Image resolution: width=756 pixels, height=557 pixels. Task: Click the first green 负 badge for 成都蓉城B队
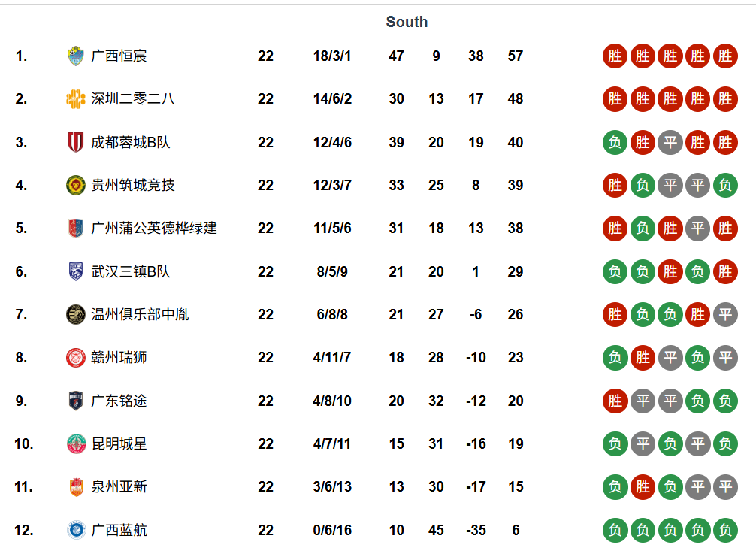(x=615, y=142)
